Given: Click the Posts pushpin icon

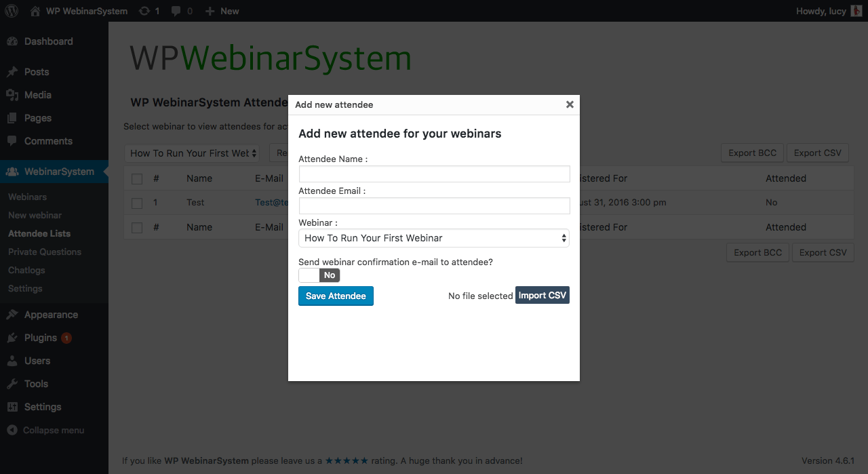Looking at the screenshot, I should (12, 72).
